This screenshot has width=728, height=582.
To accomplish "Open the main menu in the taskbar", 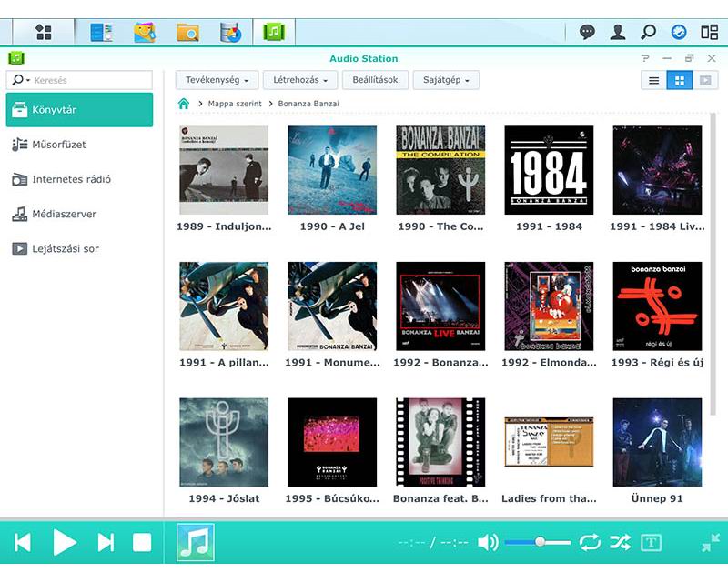I will pyautogui.click(x=43, y=32).
